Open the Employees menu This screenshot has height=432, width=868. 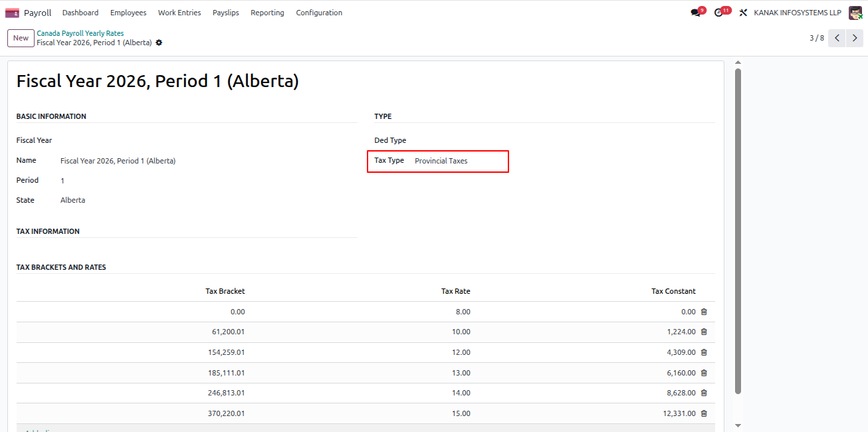[128, 13]
